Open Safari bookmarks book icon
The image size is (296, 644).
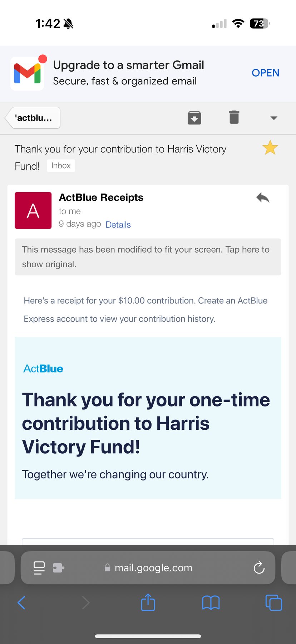[211, 603]
